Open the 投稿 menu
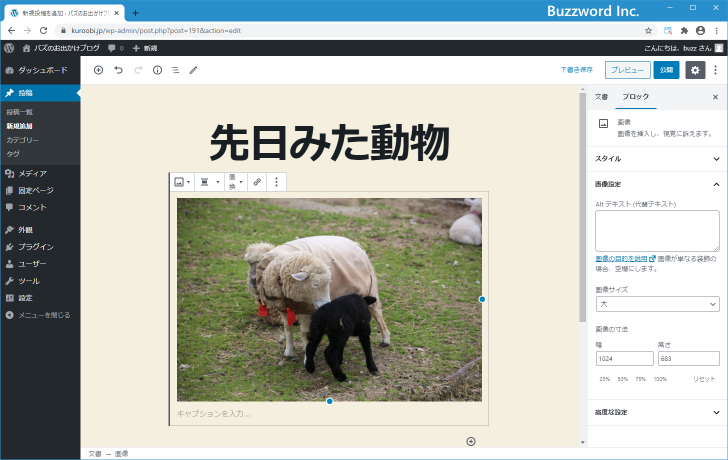728x460 pixels. [x=40, y=93]
